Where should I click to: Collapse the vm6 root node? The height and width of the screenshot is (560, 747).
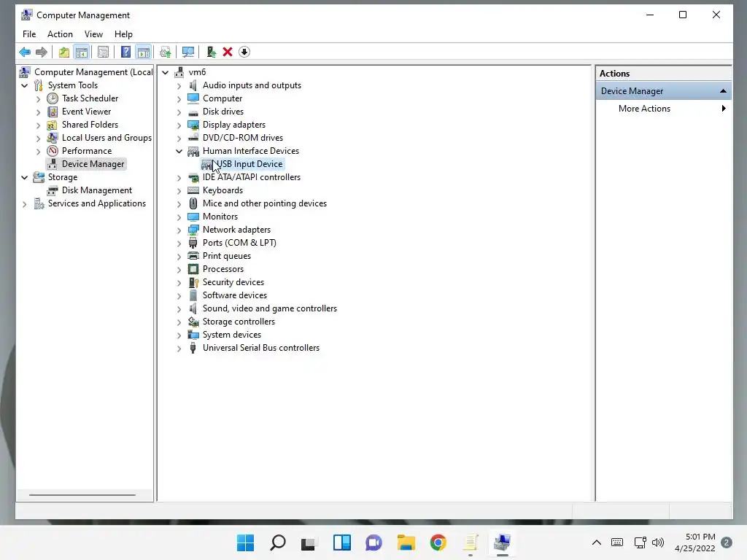[166, 73]
